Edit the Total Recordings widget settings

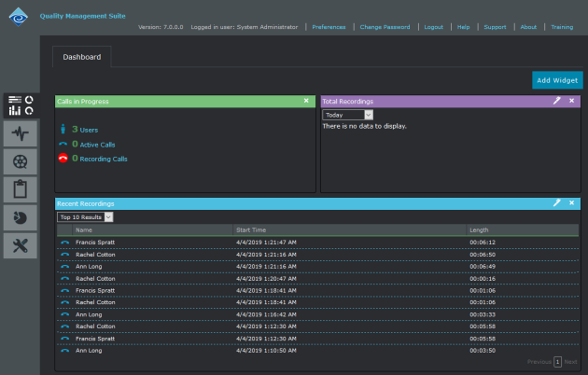coord(556,101)
